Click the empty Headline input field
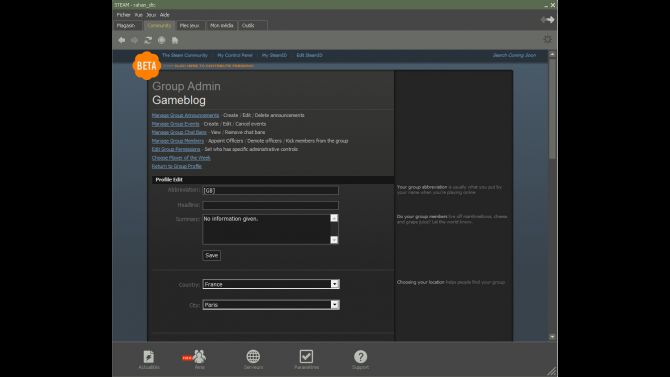The image size is (670, 377). pyautogui.click(x=270, y=205)
